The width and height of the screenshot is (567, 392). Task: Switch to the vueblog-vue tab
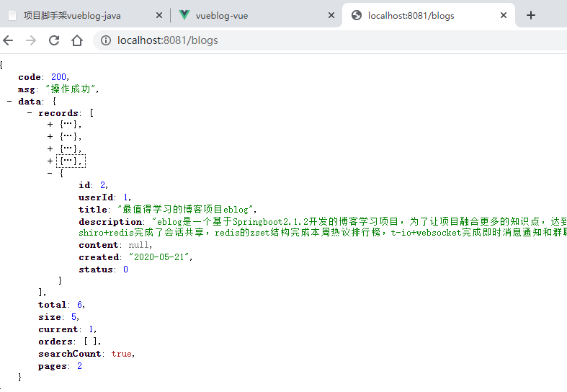point(256,15)
